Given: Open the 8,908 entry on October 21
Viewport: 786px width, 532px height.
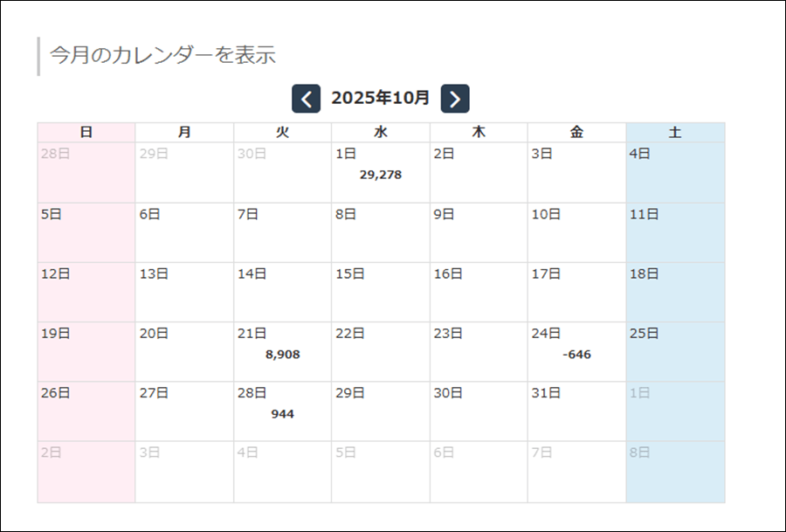Looking at the screenshot, I should [282, 355].
